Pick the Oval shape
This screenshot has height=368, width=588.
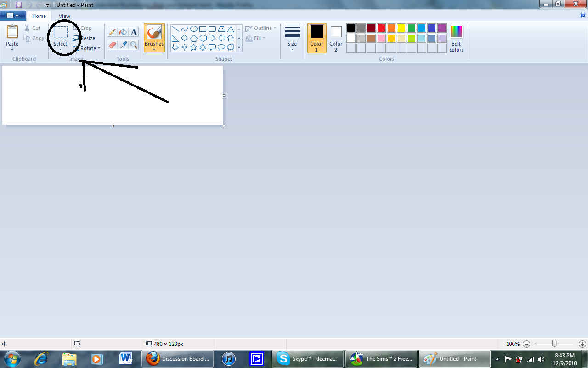pyautogui.click(x=194, y=29)
